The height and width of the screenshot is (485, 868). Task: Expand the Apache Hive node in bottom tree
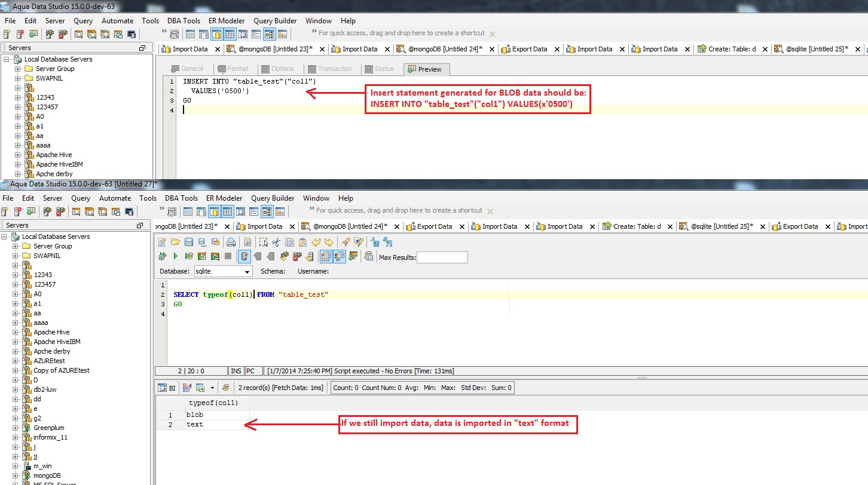(x=16, y=332)
